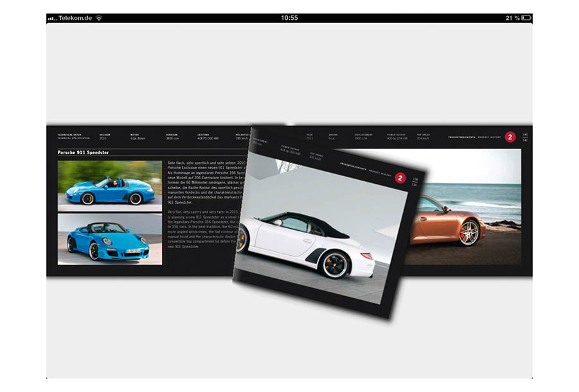Tap the copper Porsche beach photo
This screenshot has width=579, height=392.
click(x=465, y=218)
